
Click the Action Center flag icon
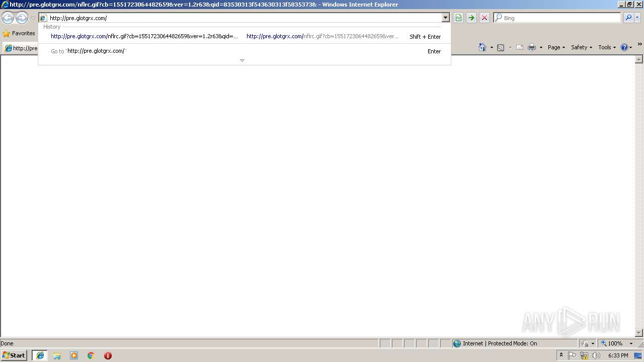pos(572,355)
